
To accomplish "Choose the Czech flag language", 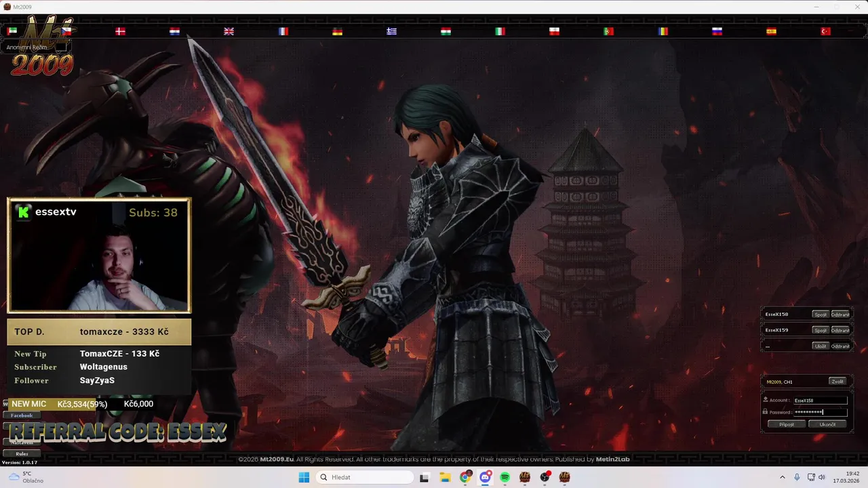I will [66, 31].
